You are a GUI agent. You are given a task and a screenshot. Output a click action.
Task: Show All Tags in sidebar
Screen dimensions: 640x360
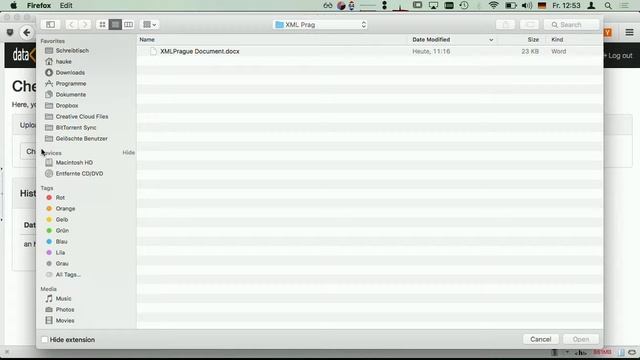point(68,275)
